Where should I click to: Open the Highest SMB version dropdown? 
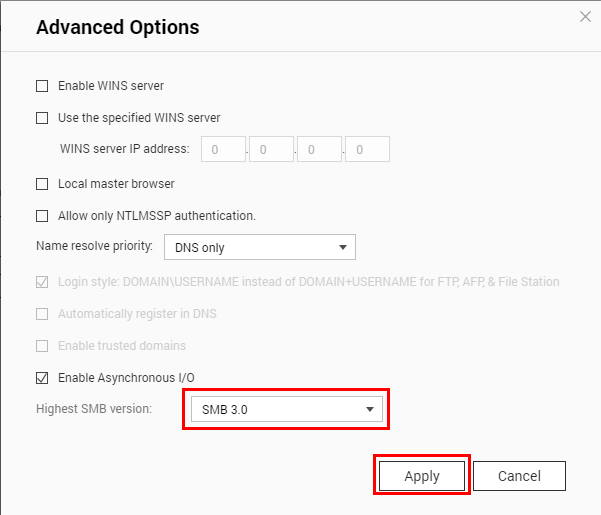point(287,409)
